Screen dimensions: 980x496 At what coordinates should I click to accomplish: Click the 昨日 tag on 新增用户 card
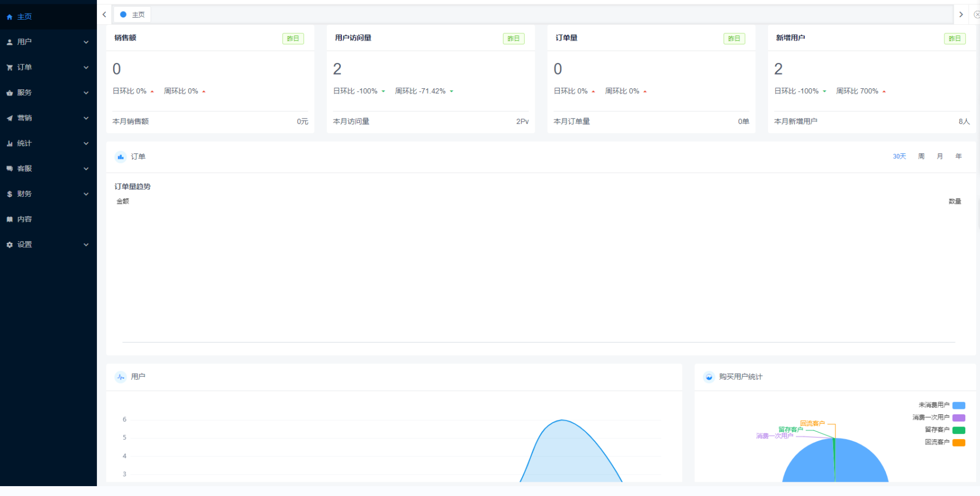coord(955,38)
